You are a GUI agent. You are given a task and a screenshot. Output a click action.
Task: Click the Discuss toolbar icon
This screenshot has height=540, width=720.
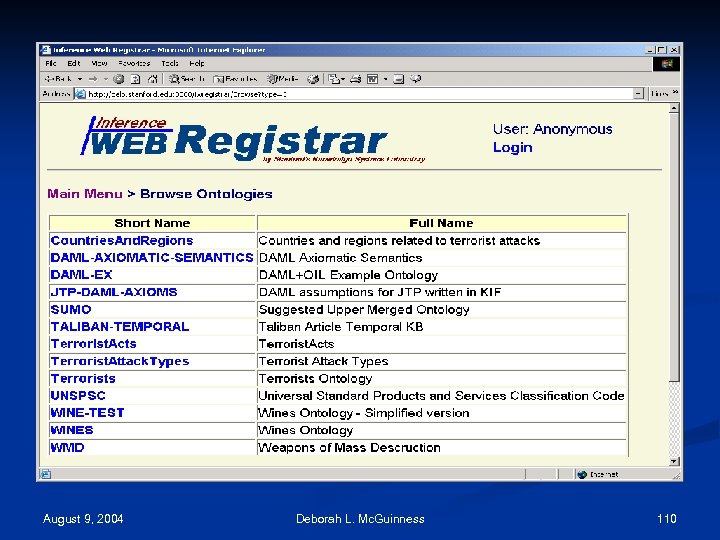click(x=399, y=79)
